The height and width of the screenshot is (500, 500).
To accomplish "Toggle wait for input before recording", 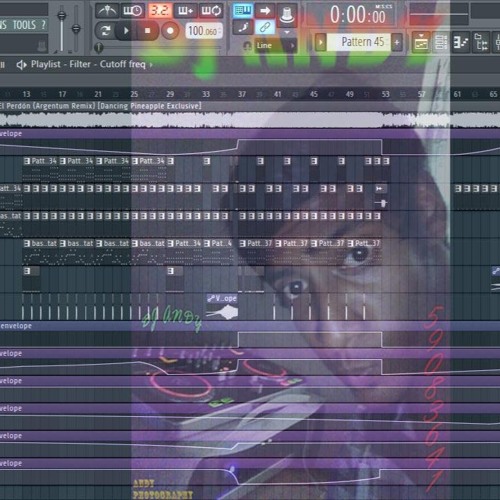I will point(132,11).
